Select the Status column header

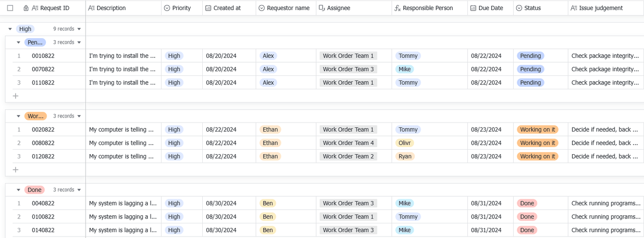tap(541, 8)
